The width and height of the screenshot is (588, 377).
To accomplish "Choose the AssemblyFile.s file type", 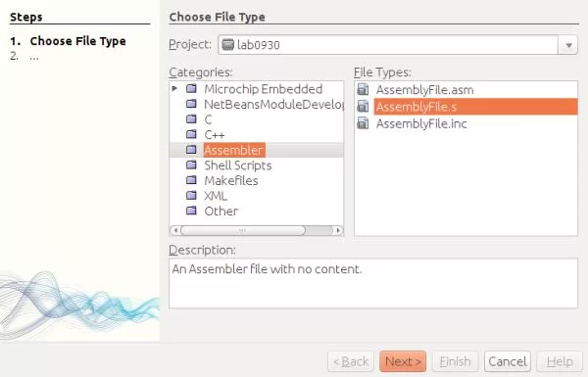I will [475, 107].
